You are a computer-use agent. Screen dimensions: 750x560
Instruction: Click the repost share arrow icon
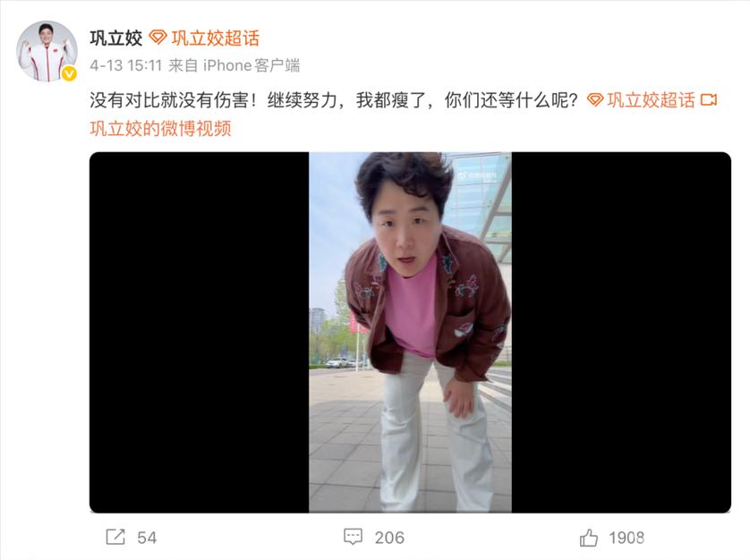[x=115, y=537]
